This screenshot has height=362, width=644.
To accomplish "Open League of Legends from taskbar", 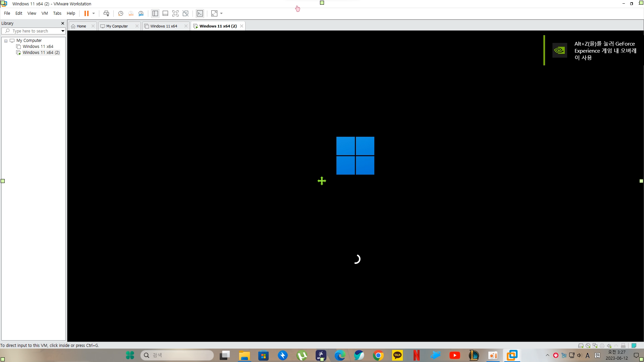I will 474,355.
